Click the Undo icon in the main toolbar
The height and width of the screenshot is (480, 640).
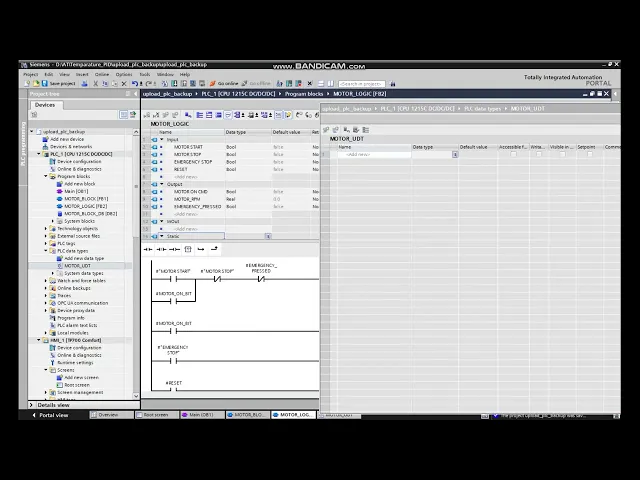[x=135, y=84]
